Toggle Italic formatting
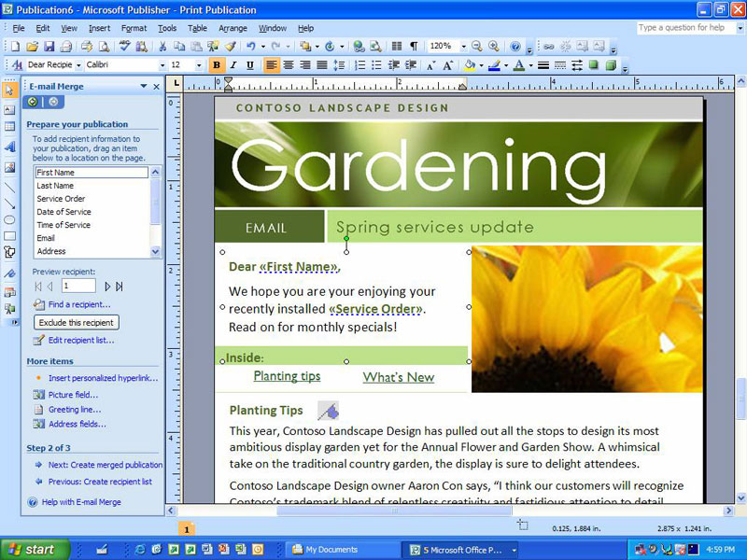747x560 pixels. [x=233, y=65]
